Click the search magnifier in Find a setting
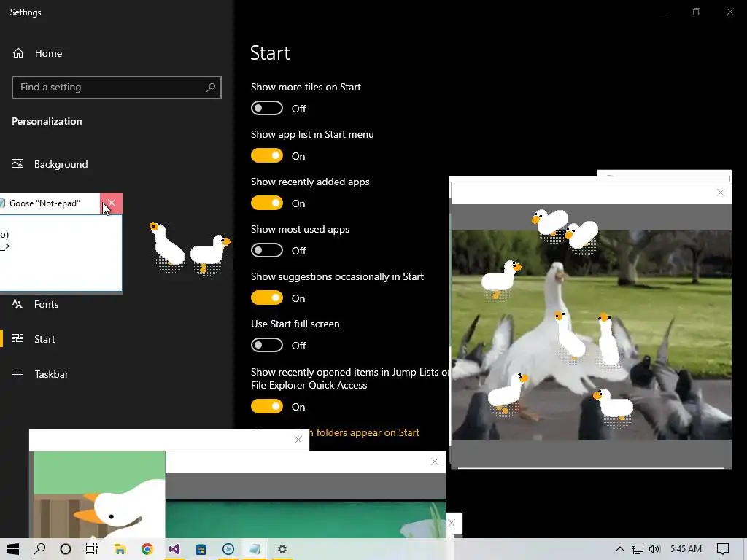The width and height of the screenshot is (747, 560). 211,87
